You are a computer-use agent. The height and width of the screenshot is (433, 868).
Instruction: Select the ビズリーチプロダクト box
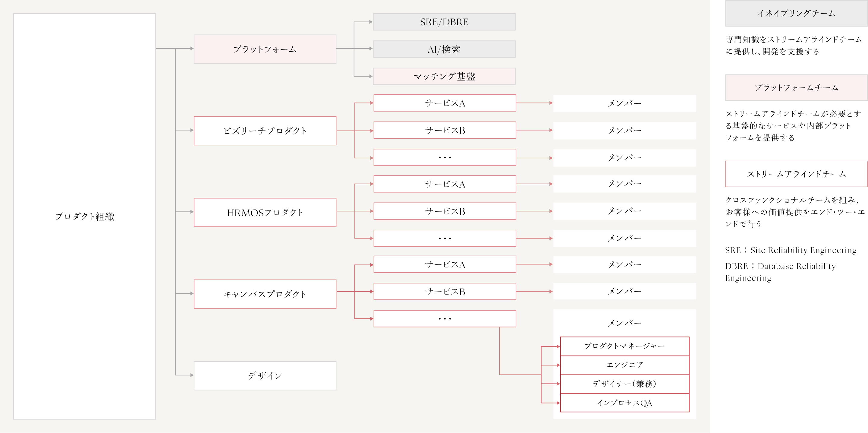[x=265, y=131]
